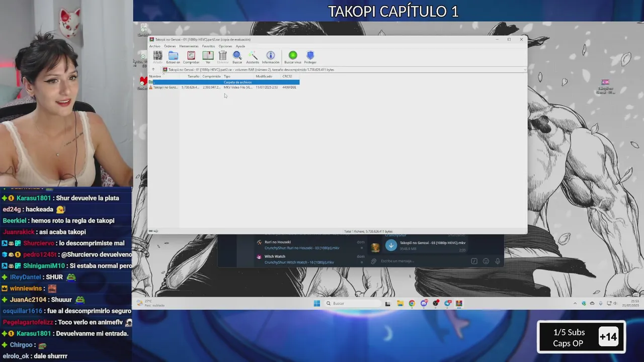Go up one level with arrow icon
Image resolution: width=644 pixels, height=362 pixels.
(x=153, y=69)
